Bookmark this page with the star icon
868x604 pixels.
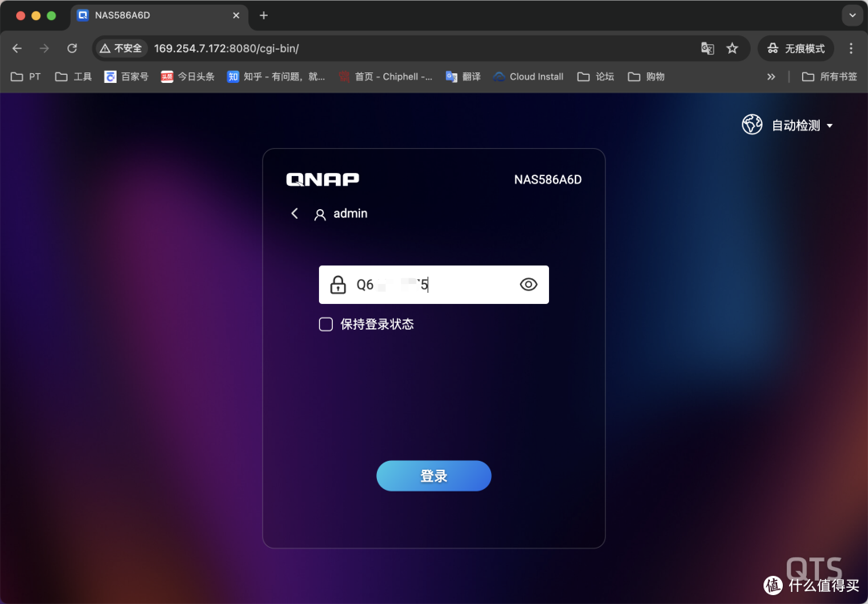732,49
